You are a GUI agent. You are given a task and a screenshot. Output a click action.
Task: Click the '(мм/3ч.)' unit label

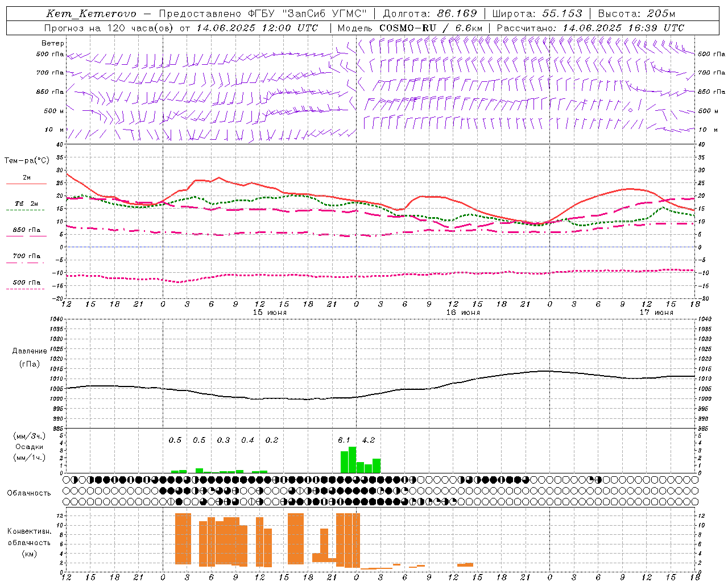[29, 436]
